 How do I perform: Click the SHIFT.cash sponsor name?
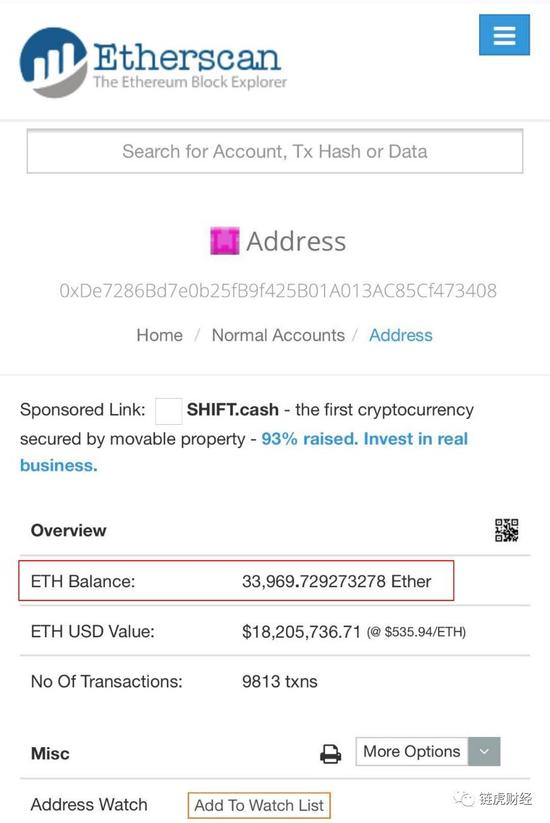point(232,409)
